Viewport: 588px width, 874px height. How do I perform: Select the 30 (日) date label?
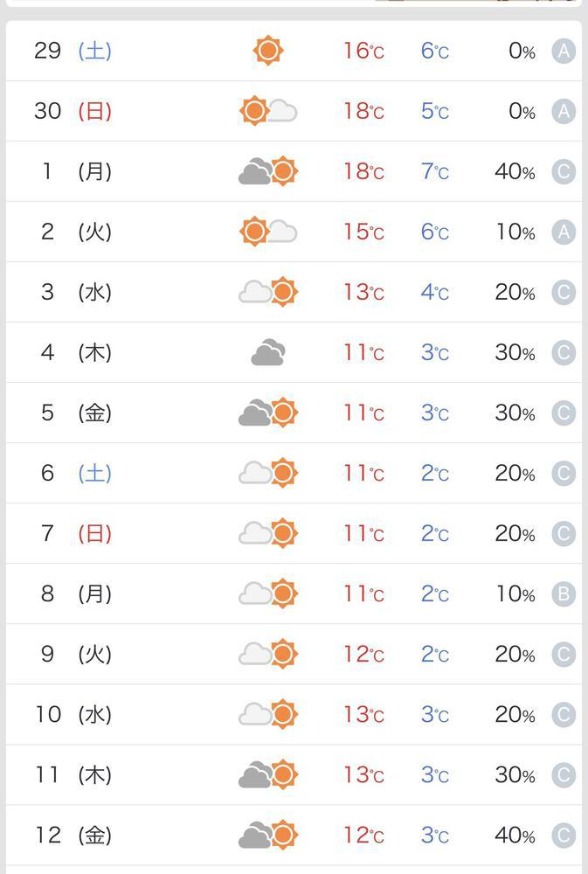coord(73,111)
